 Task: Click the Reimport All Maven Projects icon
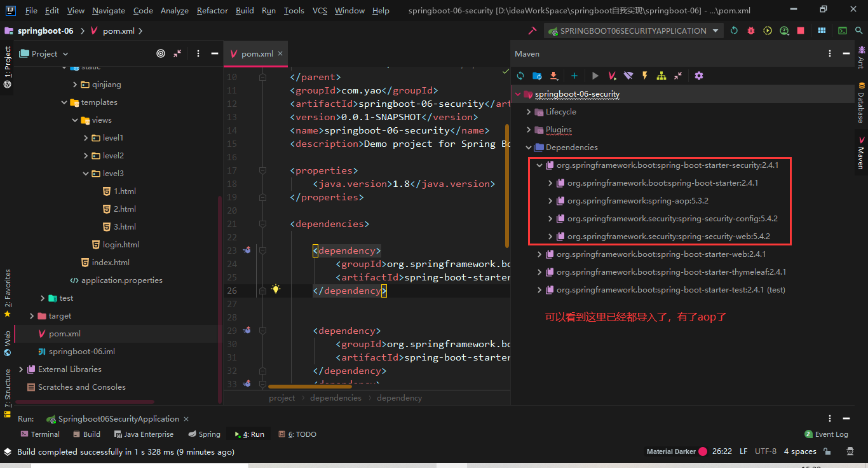point(520,76)
